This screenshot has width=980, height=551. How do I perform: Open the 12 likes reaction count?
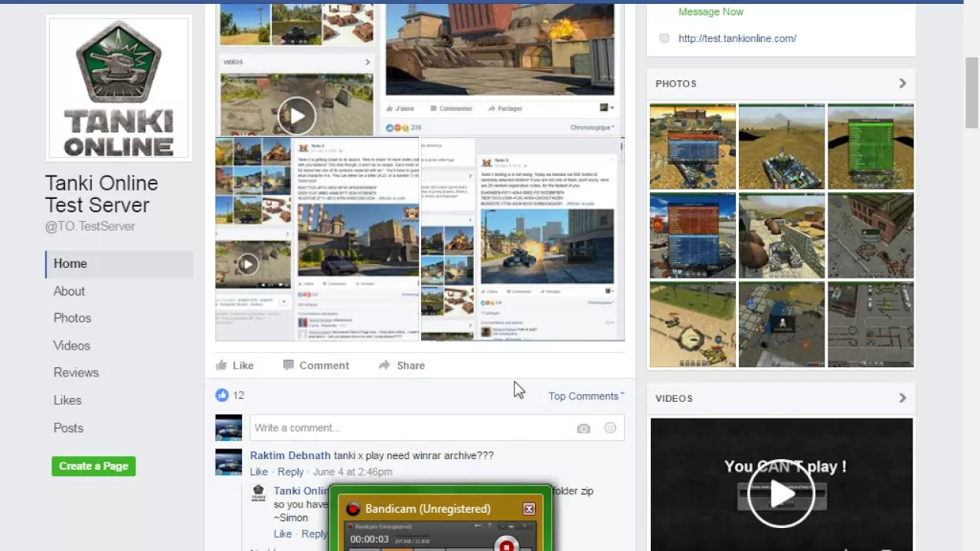pyautogui.click(x=230, y=395)
